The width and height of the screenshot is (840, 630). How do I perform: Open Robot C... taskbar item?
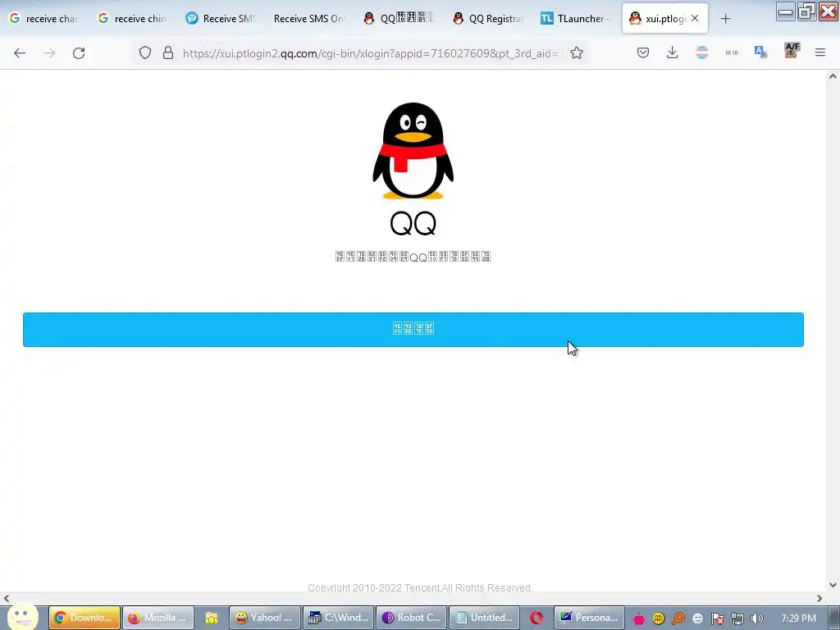click(x=412, y=618)
